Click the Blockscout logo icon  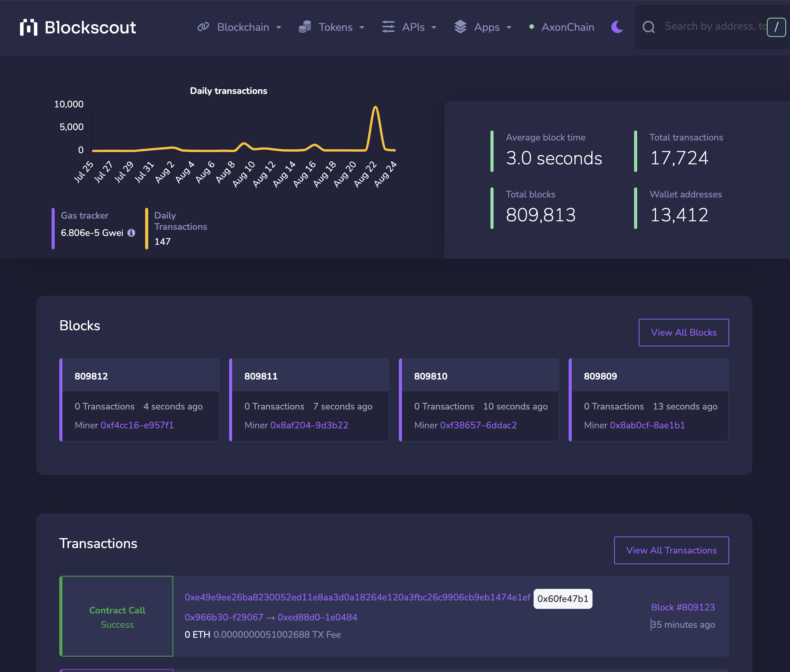click(x=28, y=27)
